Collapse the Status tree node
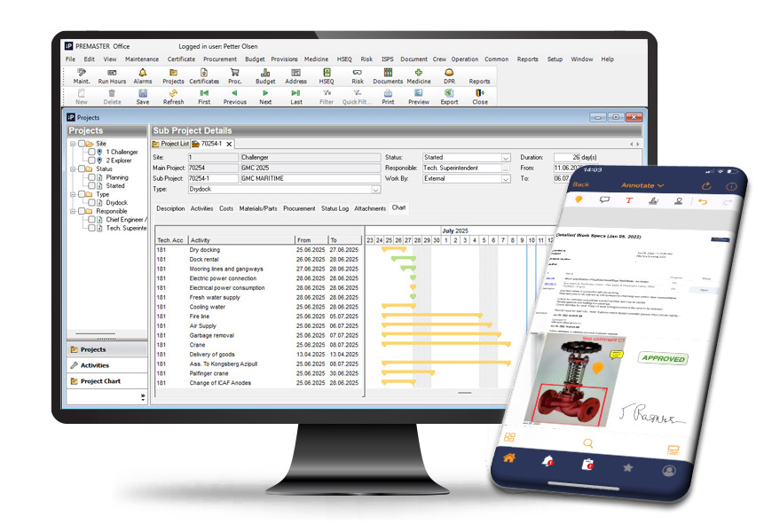 [73, 168]
